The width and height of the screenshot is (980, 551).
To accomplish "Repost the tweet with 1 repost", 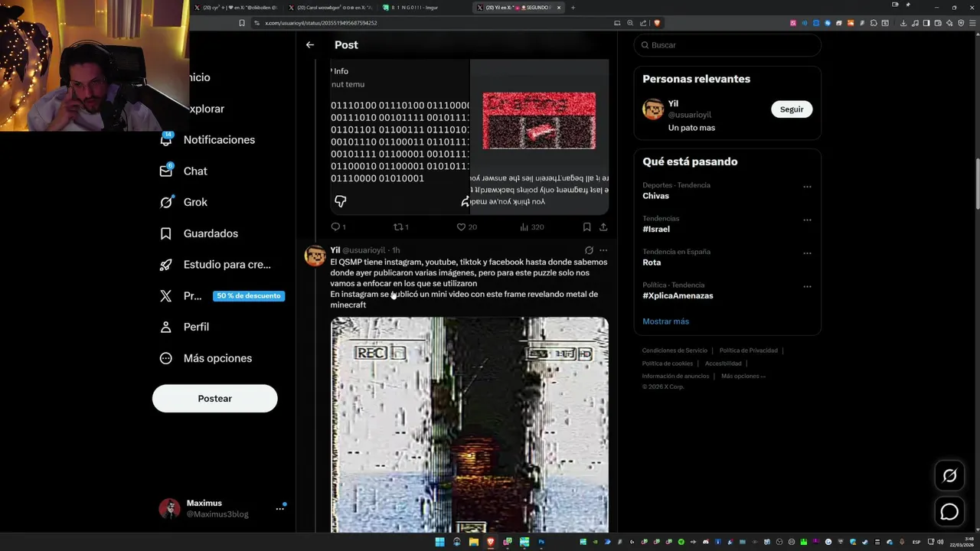I will 401,227.
